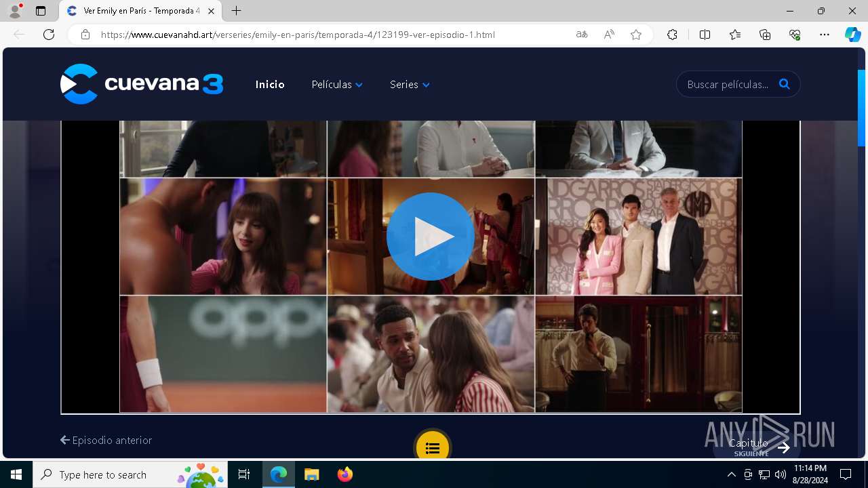Launch Firefox from taskbar
This screenshot has width=868, height=488.
(x=345, y=474)
